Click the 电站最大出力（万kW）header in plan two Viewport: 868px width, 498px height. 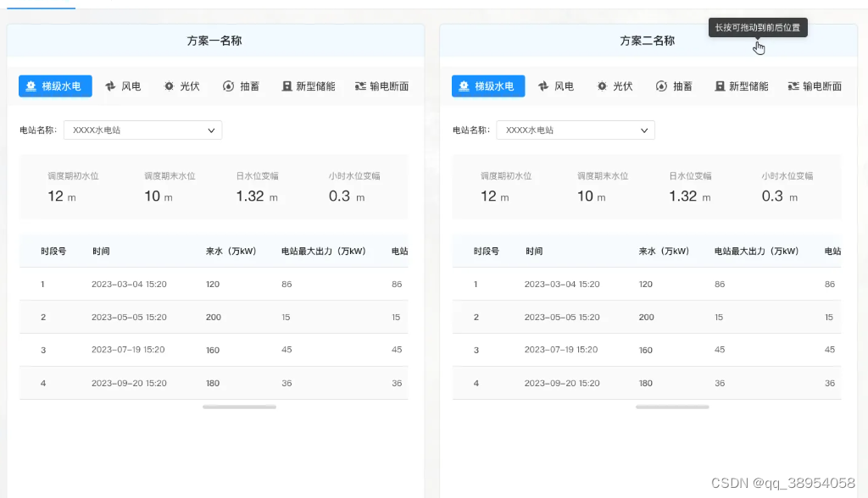tap(756, 252)
